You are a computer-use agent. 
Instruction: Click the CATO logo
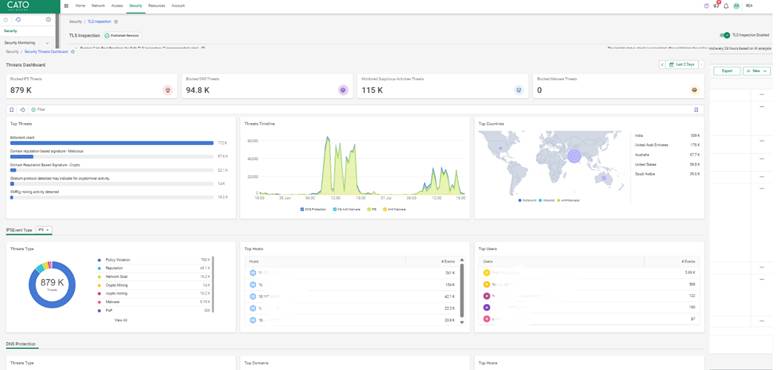click(18, 5)
